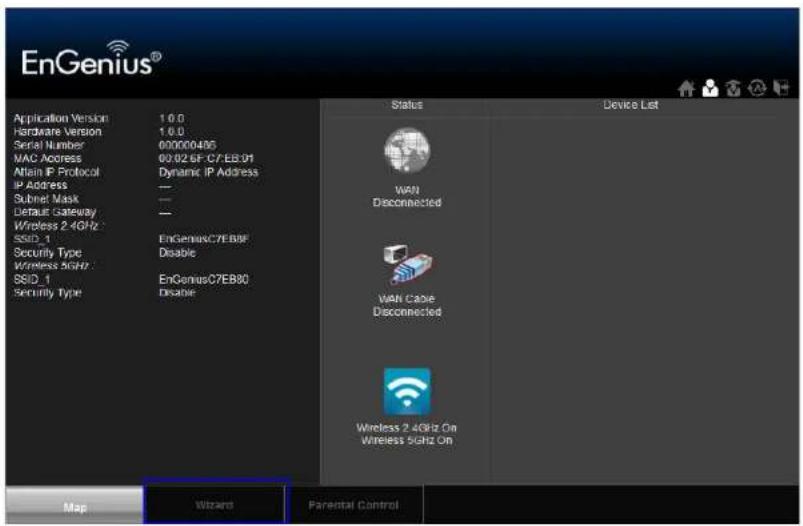Open the expert user (graduate cap) icon

733,88
